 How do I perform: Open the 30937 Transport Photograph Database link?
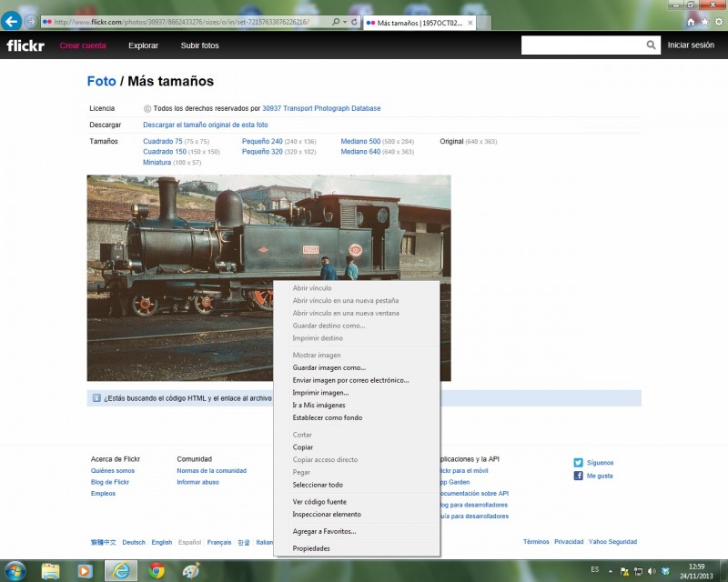click(321, 108)
